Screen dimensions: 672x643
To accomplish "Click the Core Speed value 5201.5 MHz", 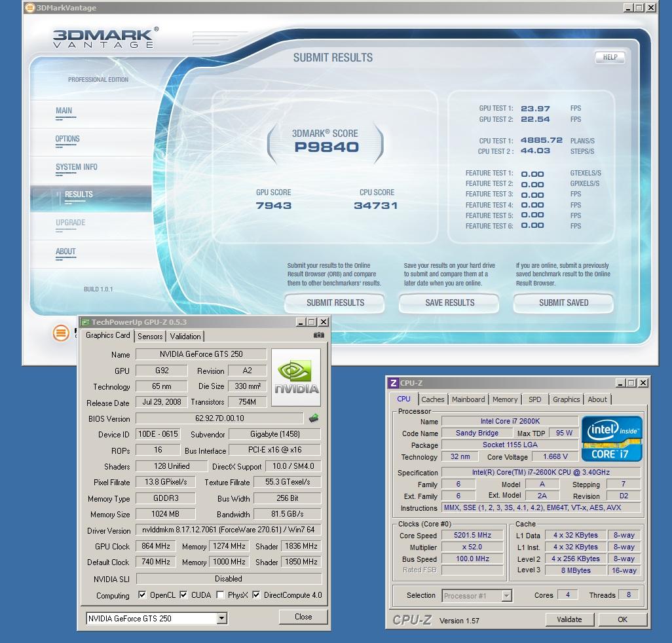I will pos(472,535).
